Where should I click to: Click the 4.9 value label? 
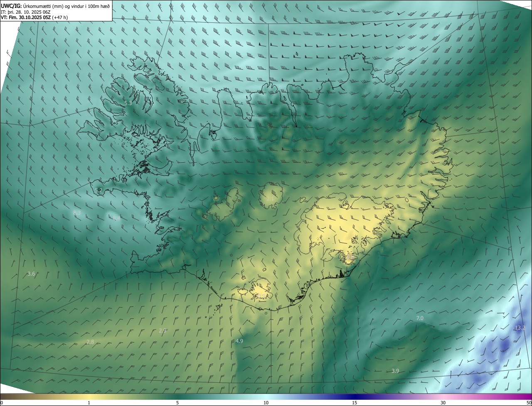(x=239, y=341)
